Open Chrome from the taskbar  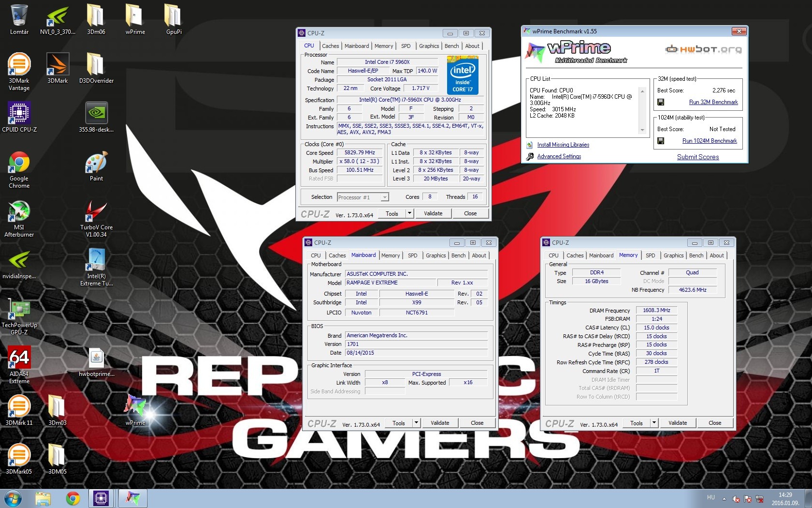[x=73, y=498]
